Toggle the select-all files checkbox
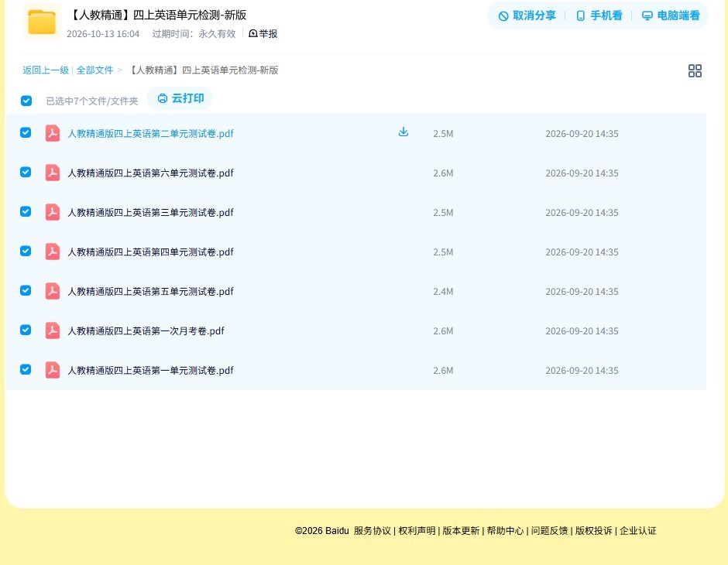This screenshot has width=728, height=565. tap(26, 101)
